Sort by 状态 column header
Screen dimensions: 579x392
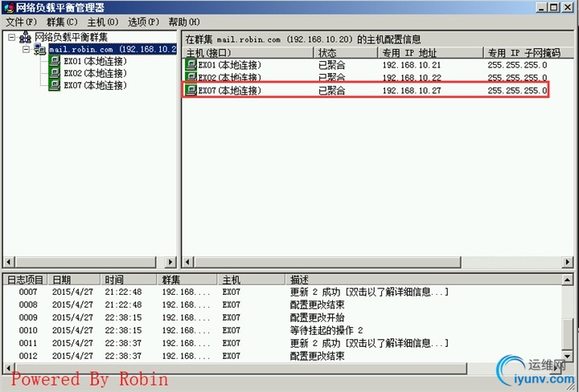(x=346, y=53)
